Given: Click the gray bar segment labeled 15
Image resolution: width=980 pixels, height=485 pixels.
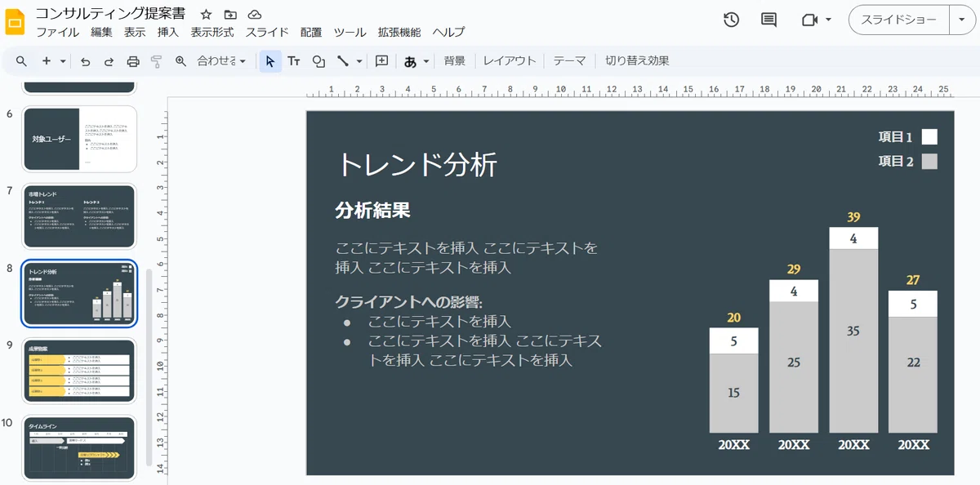Looking at the screenshot, I should pos(733,393).
